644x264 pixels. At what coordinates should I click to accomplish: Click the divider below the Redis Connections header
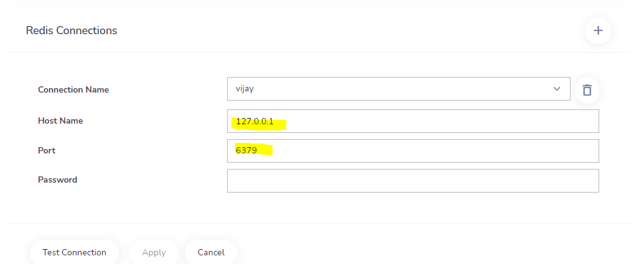(319, 52)
